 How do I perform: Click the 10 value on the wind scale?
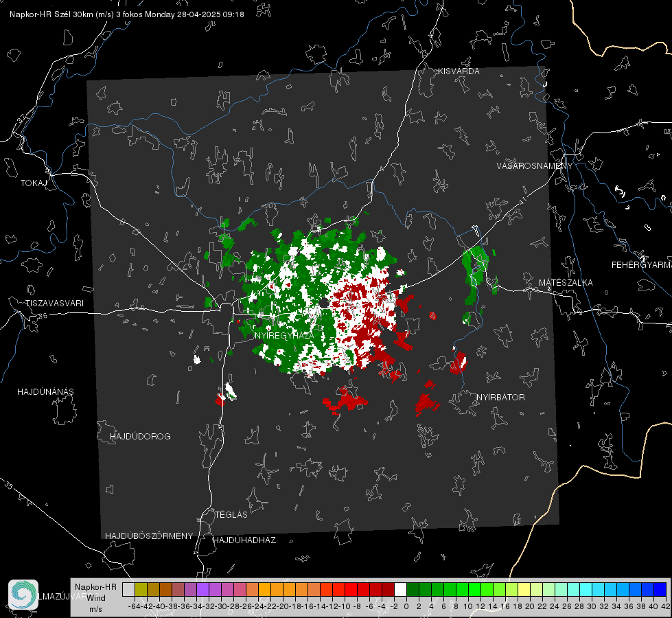467,606
